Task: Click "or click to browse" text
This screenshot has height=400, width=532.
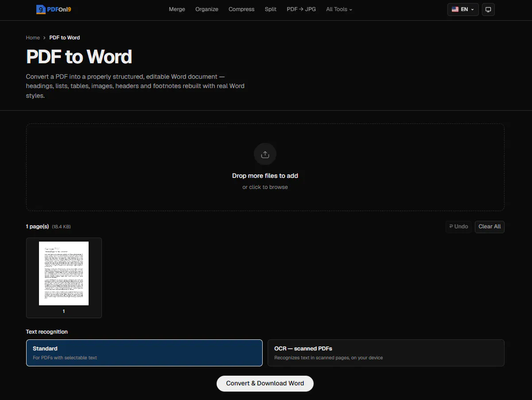Action: (x=265, y=187)
